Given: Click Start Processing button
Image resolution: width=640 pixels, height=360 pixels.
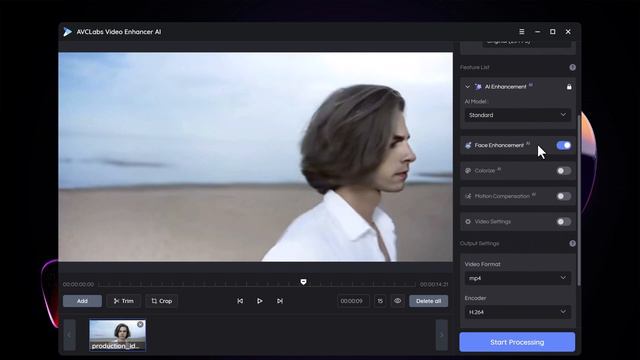Looking at the screenshot, I should pos(517,342).
